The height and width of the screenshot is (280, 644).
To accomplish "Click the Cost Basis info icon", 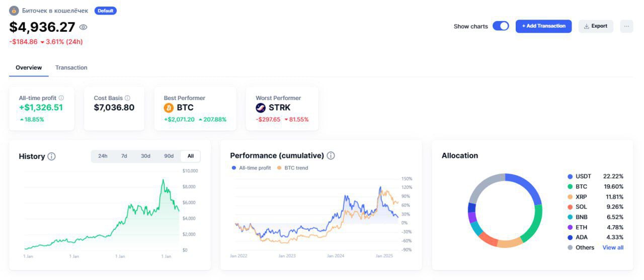I will [127, 98].
